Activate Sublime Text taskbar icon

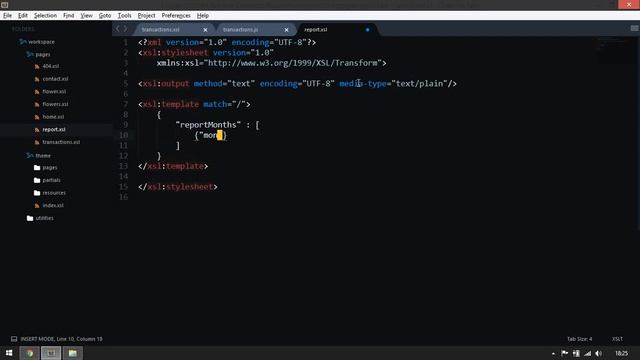click(51, 353)
